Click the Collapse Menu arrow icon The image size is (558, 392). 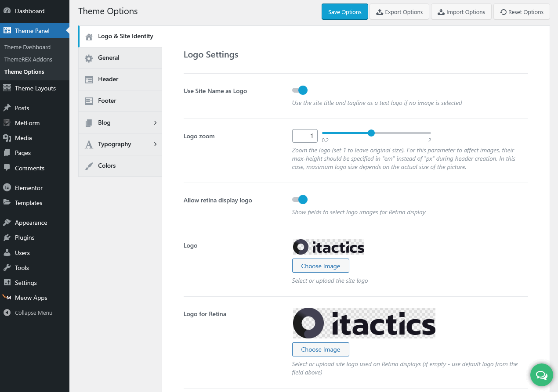tap(7, 313)
